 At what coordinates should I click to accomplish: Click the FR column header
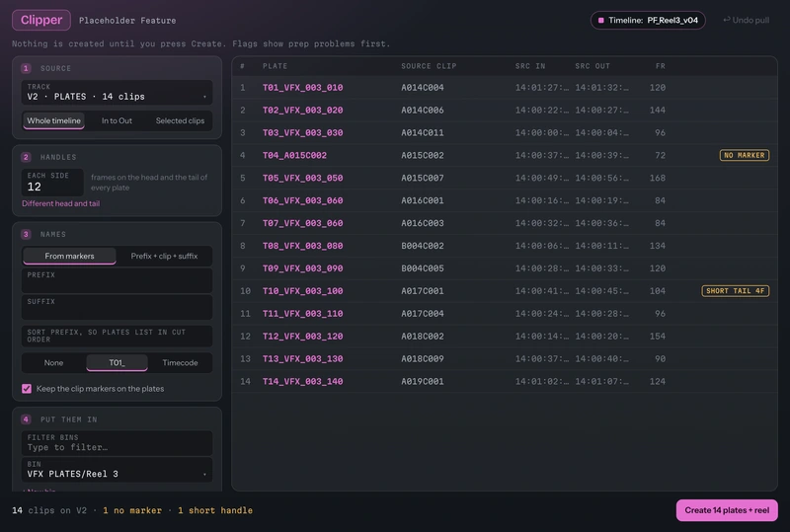coord(660,66)
